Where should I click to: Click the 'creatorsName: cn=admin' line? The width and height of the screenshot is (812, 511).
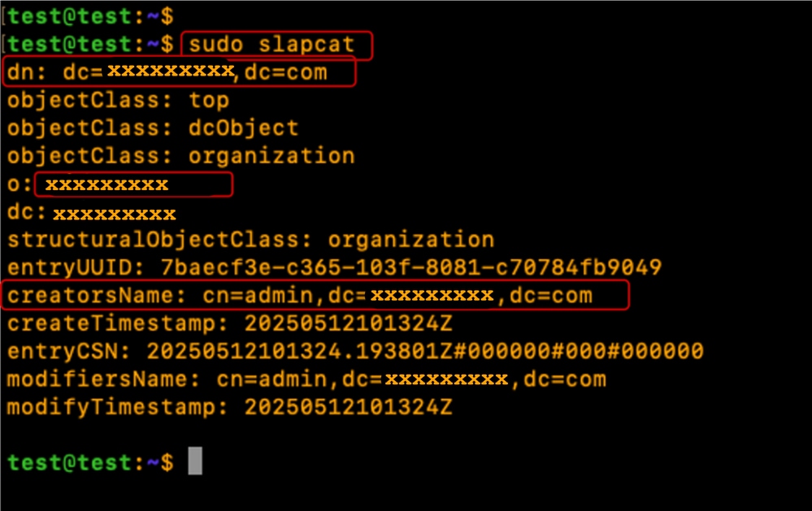coord(299,296)
